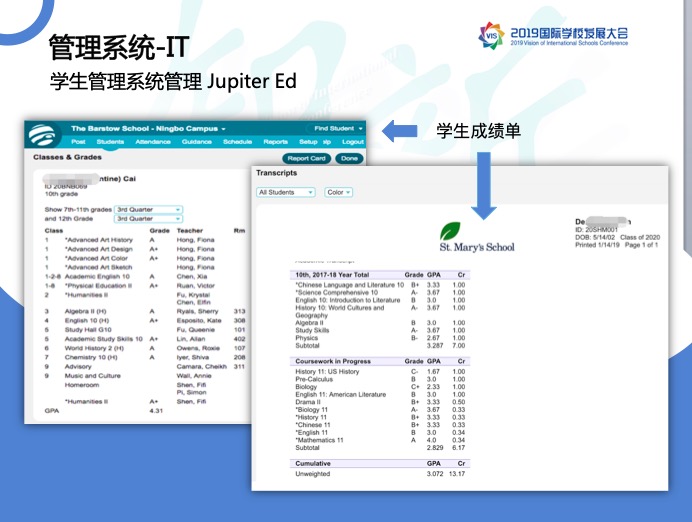The height and width of the screenshot is (522, 692).
Task: Open the Setup menu
Action: (308, 142)
